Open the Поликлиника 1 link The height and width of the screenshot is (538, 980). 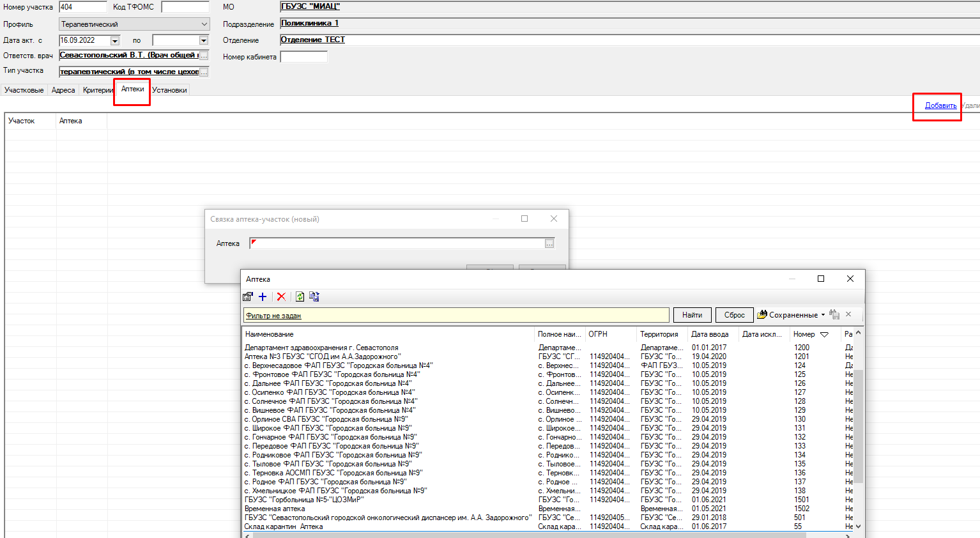[x=310, y=23]
